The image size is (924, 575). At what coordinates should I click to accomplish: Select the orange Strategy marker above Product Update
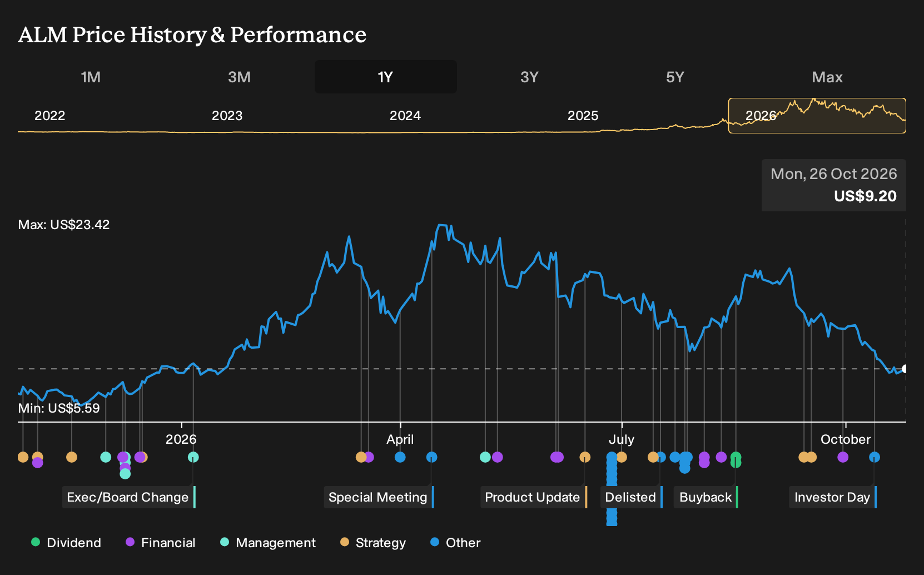pos(585,457)
